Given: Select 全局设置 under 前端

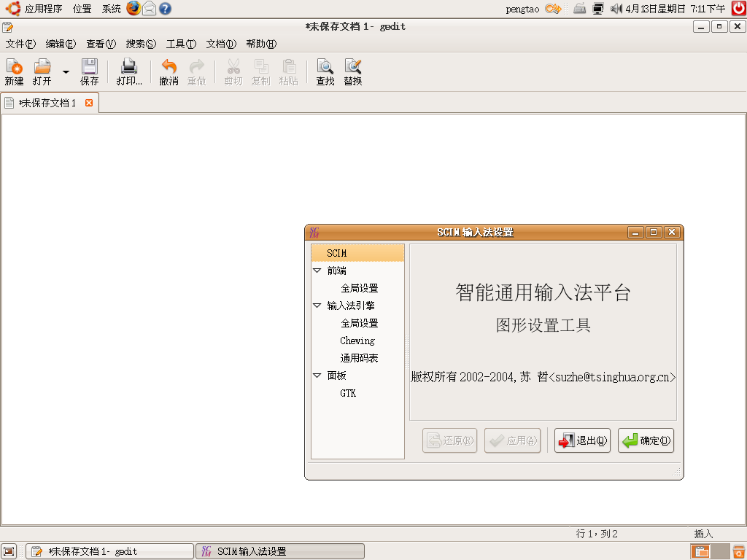Looking at the screenshot, I should (359, 288).
